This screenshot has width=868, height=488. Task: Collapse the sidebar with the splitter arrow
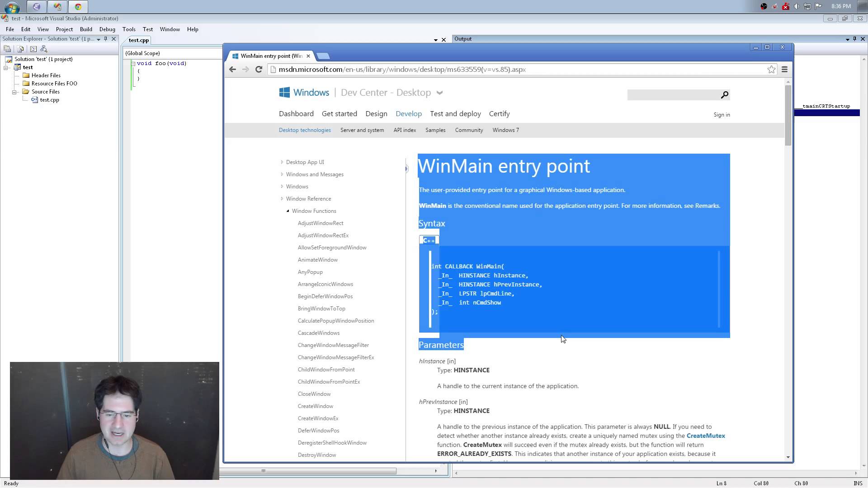pyautogui.click(x=406, y=169)
